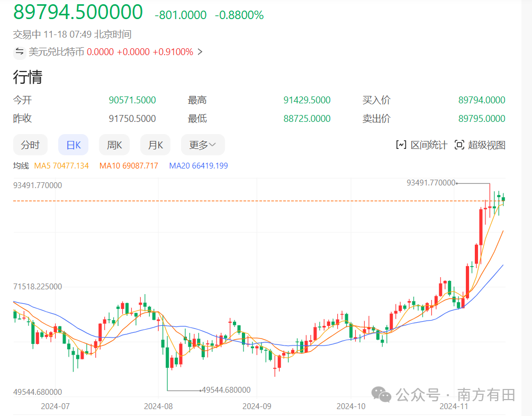This screenshot has height=416, width=532.
Task: Expand details with the 美元兑比特币 chevron
Action: (x=200, y=52)
